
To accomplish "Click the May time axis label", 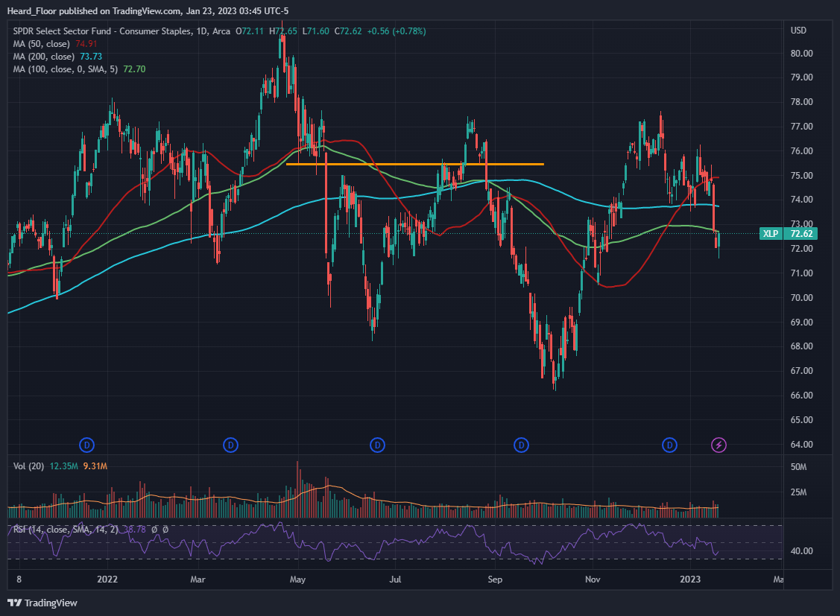I will 297,579.
